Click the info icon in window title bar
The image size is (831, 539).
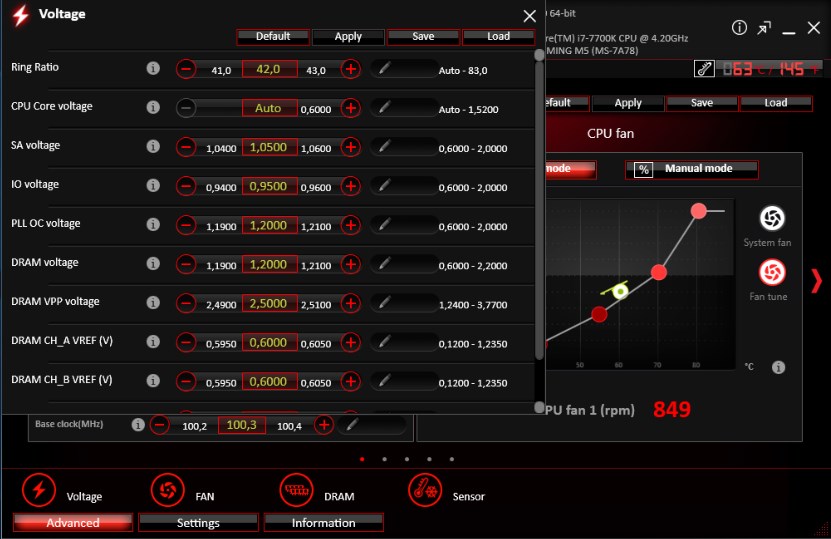point(739,28)
